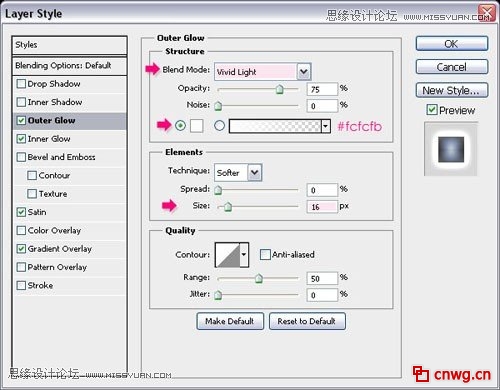Click the New Style button
The image size is (500, 390).
[x=452, y=90]
